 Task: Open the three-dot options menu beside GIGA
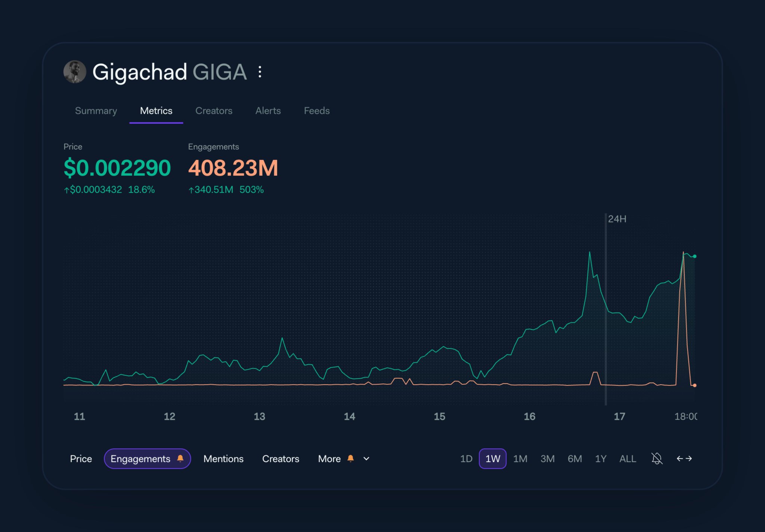point(260,72)
